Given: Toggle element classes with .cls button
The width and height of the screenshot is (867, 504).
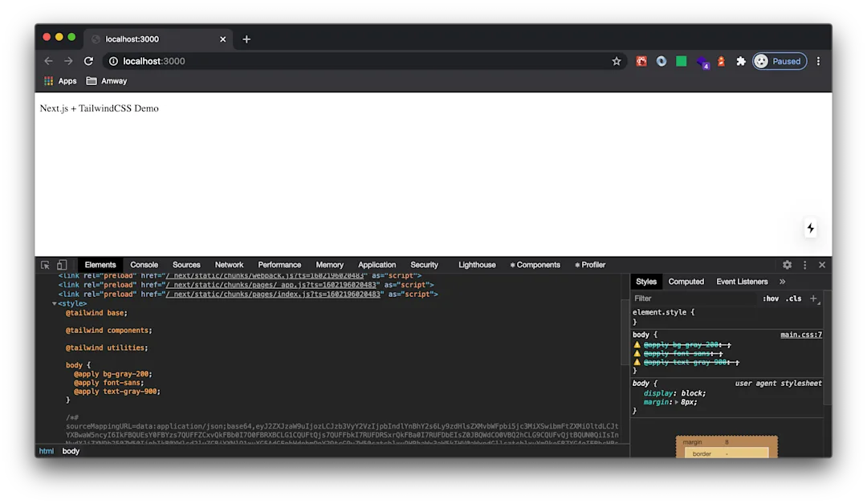Looking at the screenshot, I should [793, 298].
